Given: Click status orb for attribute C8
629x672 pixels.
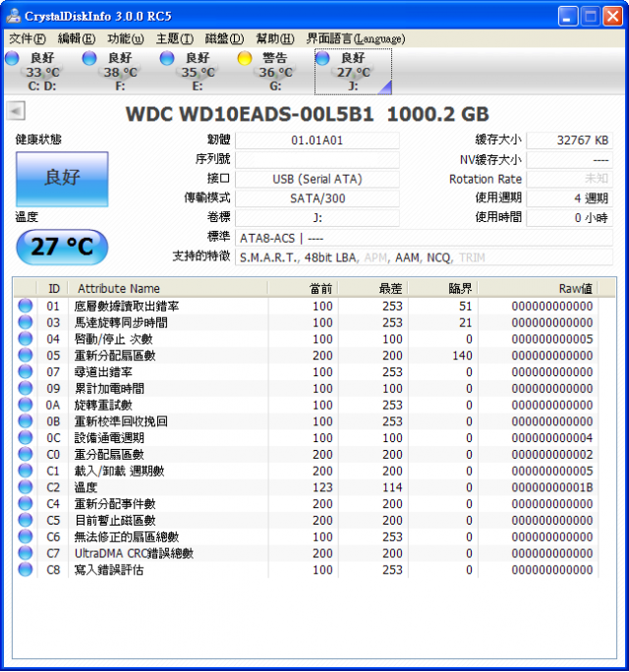Looking at the screenshot, I should coord(26,570).
